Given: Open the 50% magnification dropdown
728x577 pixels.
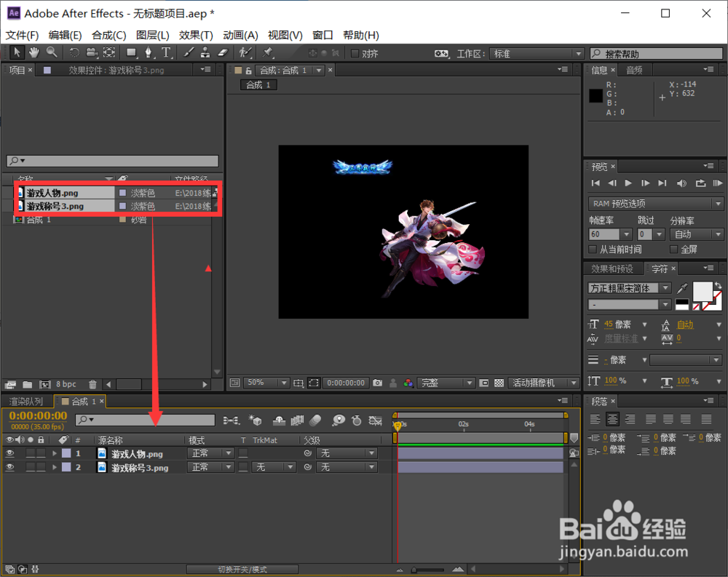Looking at the screenshot, I should [x=266, y=383].
